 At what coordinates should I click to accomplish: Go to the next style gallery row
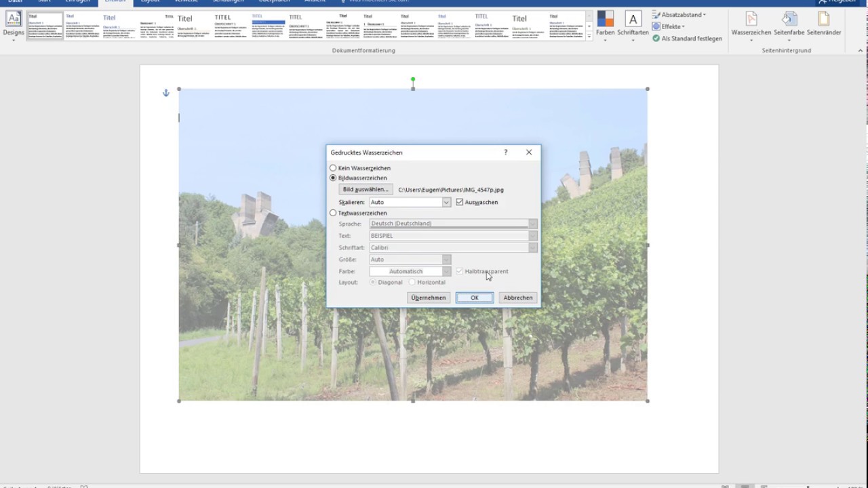click(x=589, y=26)
